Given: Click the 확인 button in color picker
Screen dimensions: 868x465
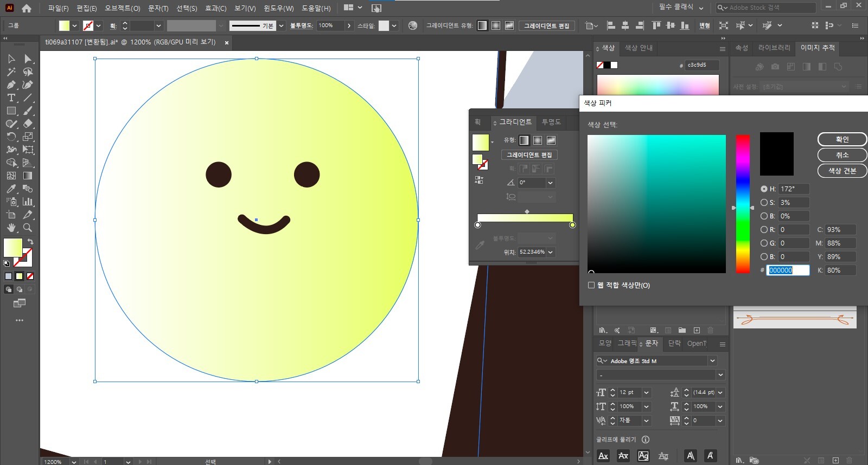Looking at the screenshot, I should (841, 139).
